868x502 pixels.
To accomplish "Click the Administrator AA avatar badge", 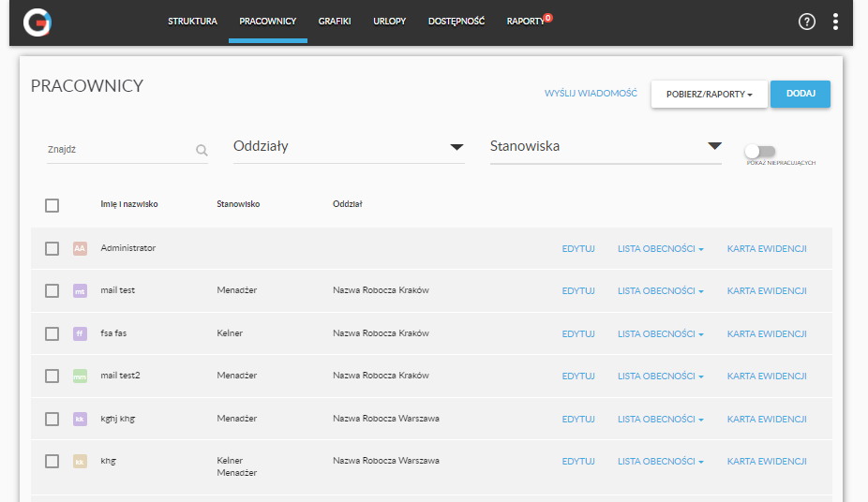I will point(80,248).
